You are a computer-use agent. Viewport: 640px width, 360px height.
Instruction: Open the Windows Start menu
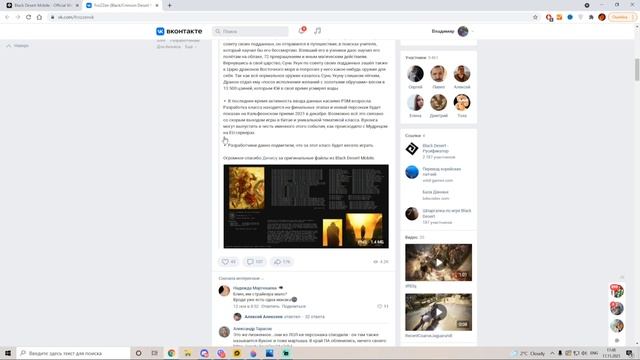coord(8,353)
